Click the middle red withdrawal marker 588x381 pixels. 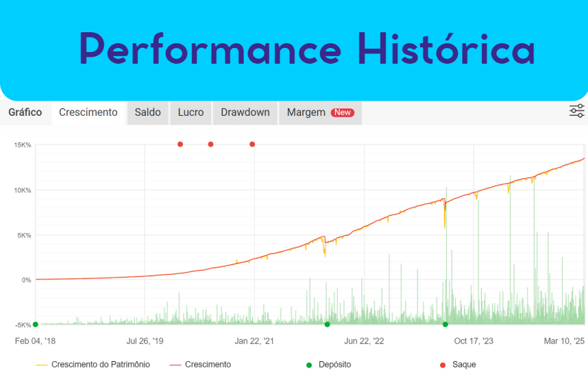point(211,145)
